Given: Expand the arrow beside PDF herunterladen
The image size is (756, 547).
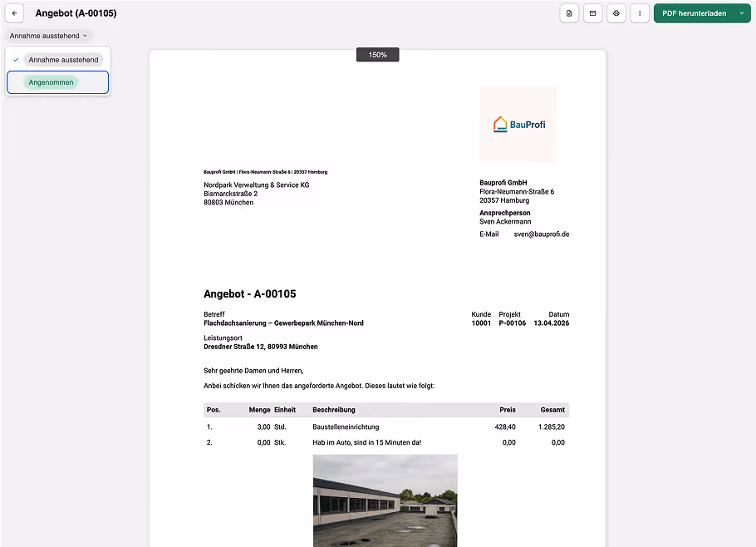Looking at the screenshot, I should (x=742, y=13).
